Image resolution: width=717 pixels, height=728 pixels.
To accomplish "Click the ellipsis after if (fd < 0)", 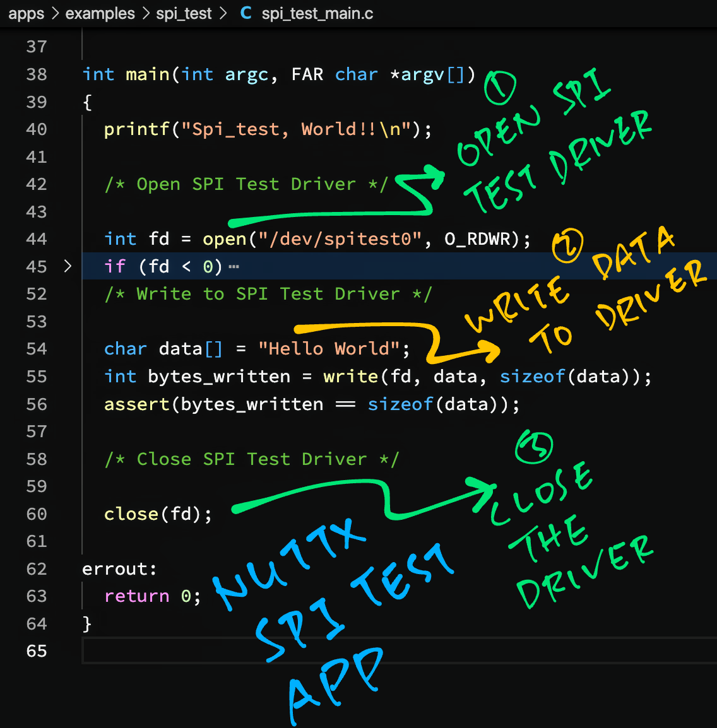I will point(234,267).
